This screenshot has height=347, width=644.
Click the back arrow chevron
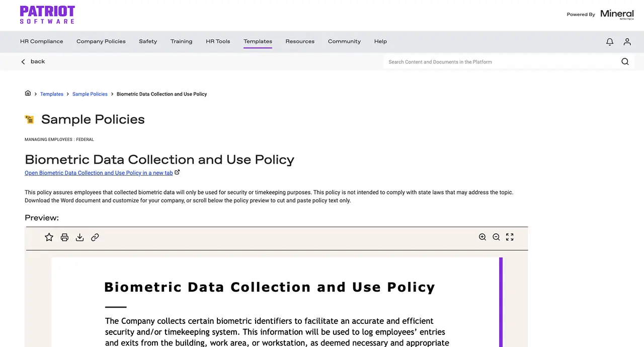coord(23,61)
